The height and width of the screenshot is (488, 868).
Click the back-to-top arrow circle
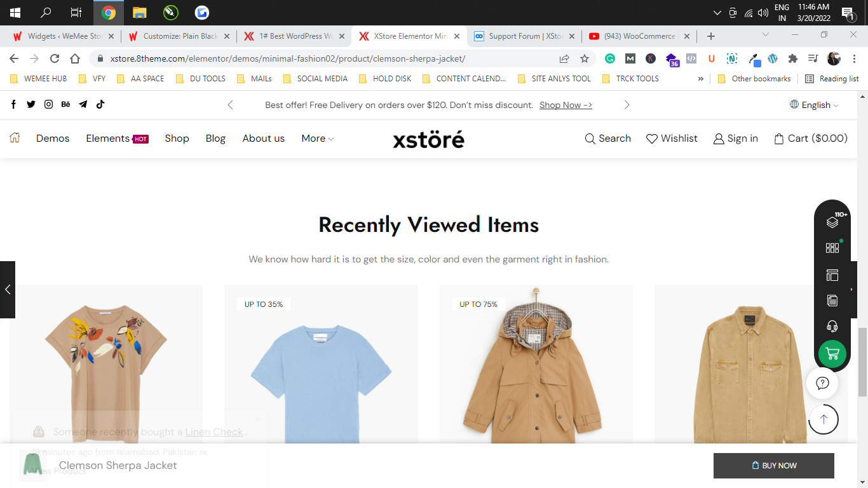click(824, 419)
